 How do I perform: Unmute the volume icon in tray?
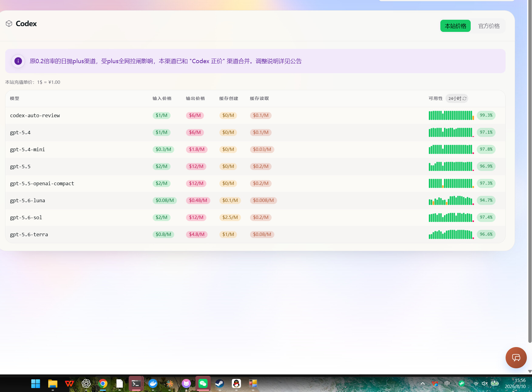[x=485, y=383]
